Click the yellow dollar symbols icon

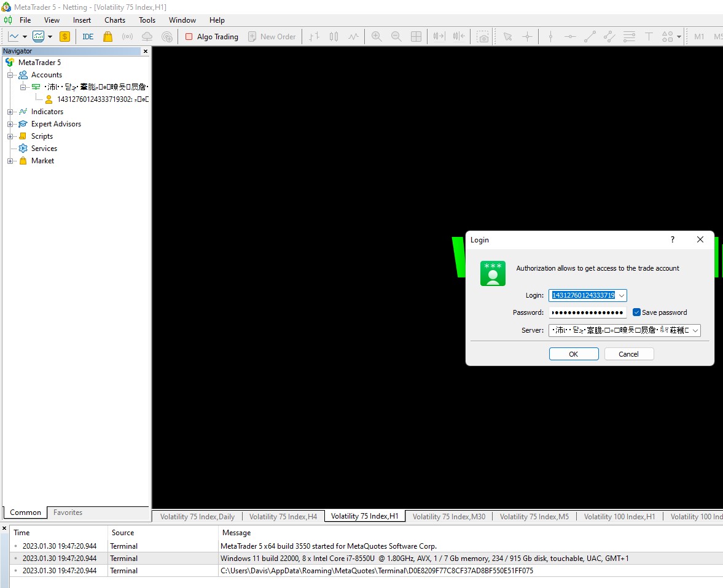(x=64, y=36)
